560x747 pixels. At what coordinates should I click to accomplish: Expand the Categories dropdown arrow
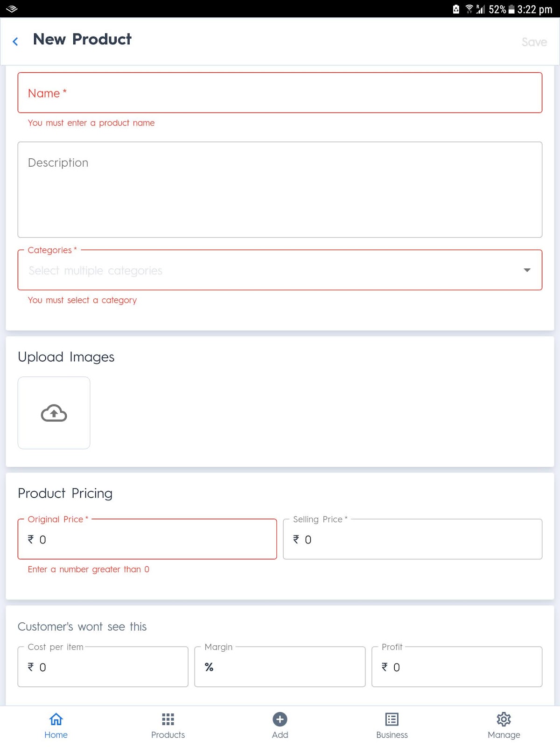coord(526,270)
